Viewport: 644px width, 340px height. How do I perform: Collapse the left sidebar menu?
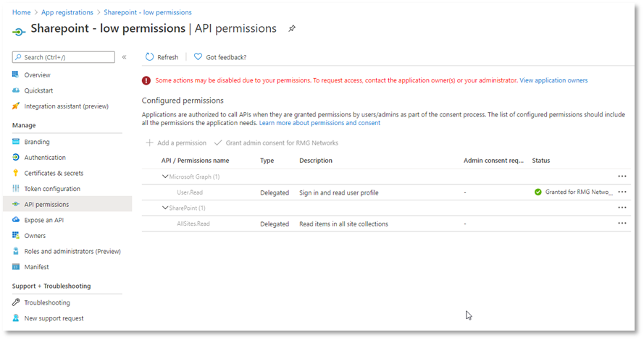(x=124, y=57)
